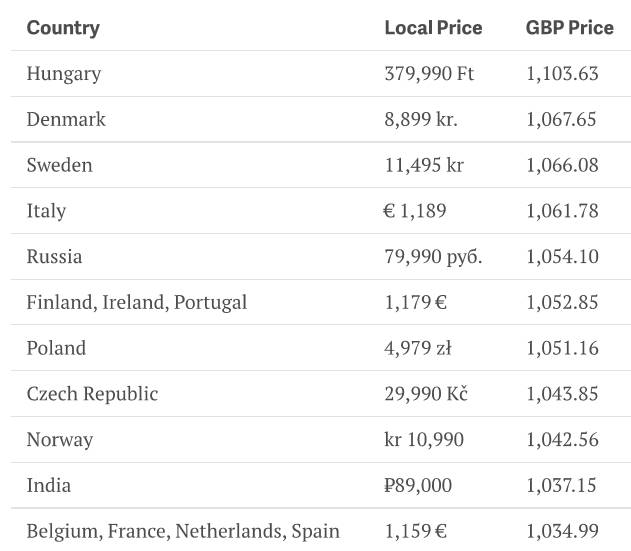Click Sweden's local price 11,495 kr
Screen dimensions: 631x551
[424, 166]
